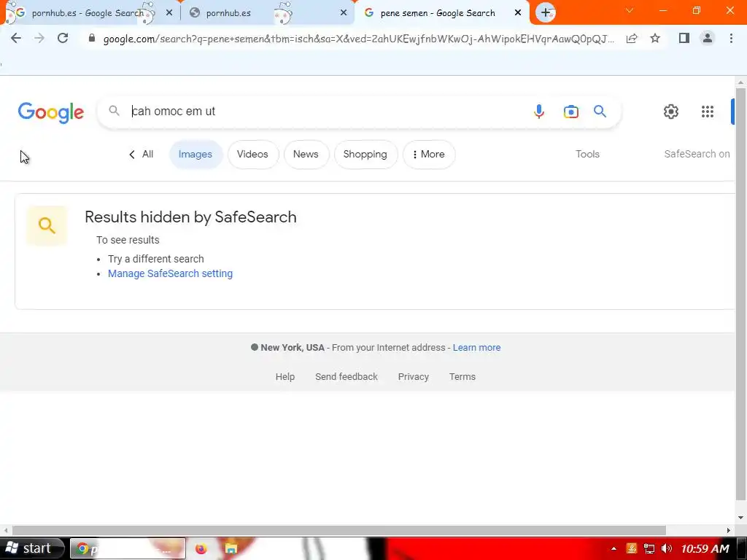This screenshot has height=560, width=747.
Task: Reload the current page
Action: (63, 38)
